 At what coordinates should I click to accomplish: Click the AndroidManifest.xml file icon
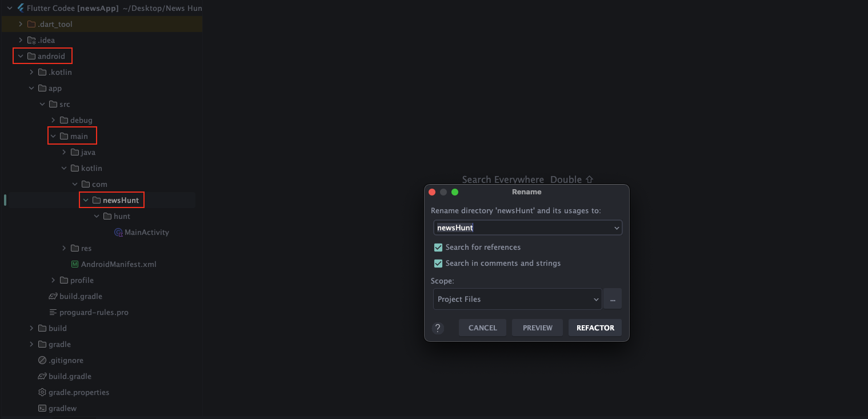click(74, 264)
